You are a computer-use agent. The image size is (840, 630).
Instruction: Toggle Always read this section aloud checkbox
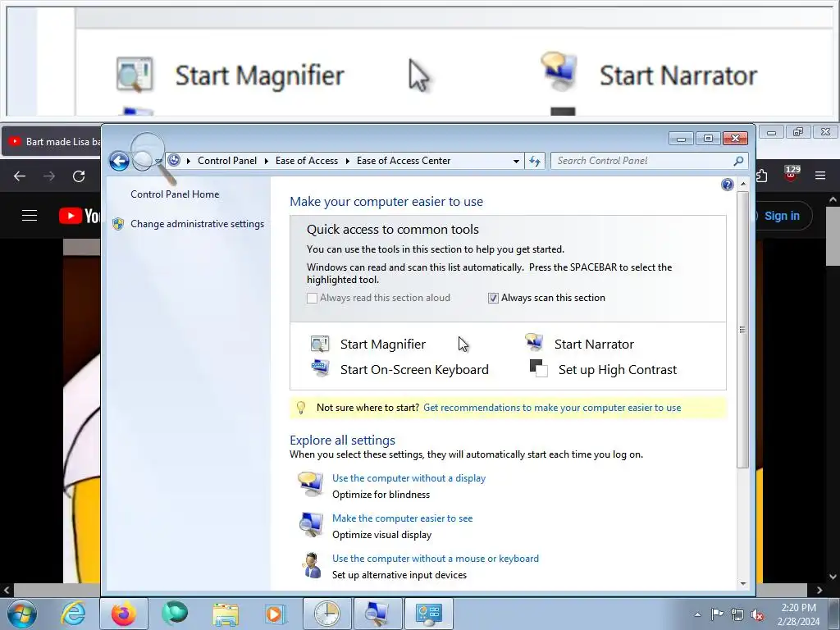tap(312, 298)
